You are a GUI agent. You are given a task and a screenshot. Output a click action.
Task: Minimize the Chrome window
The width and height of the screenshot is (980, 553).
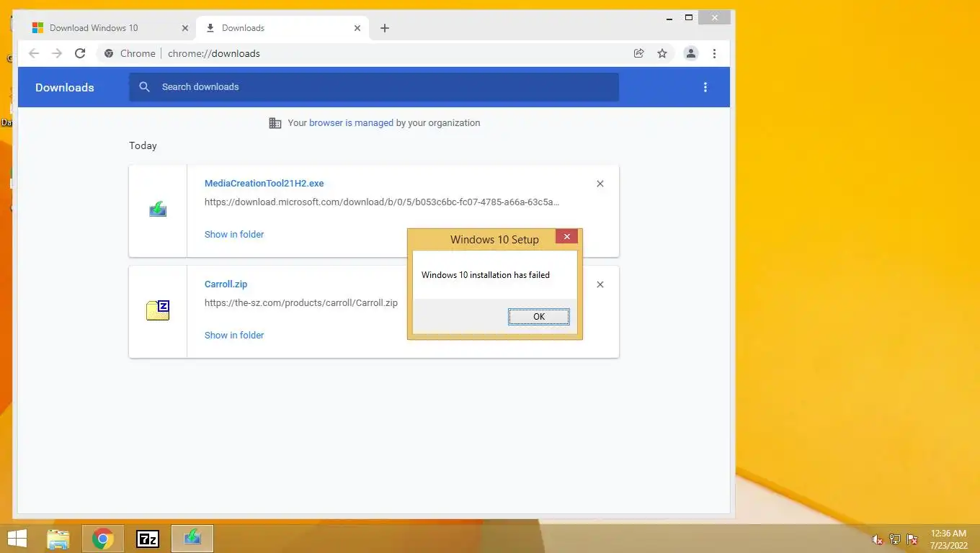669,17
